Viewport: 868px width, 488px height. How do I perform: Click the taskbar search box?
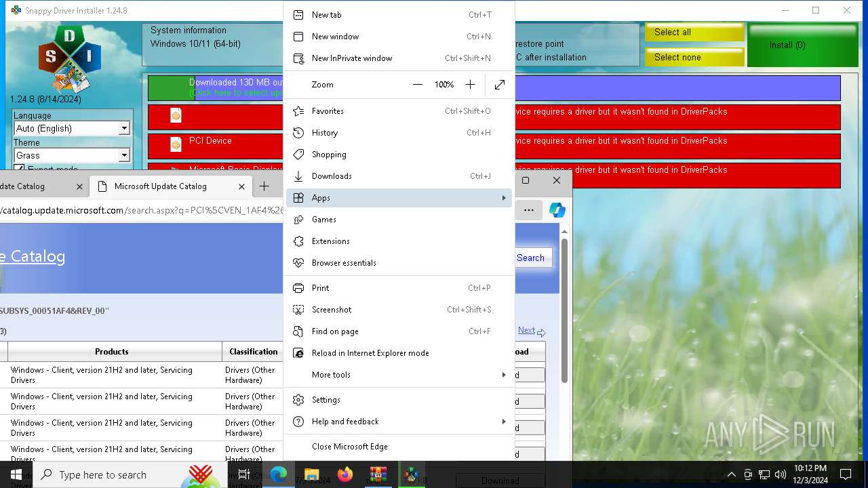(x=130, y=474)
